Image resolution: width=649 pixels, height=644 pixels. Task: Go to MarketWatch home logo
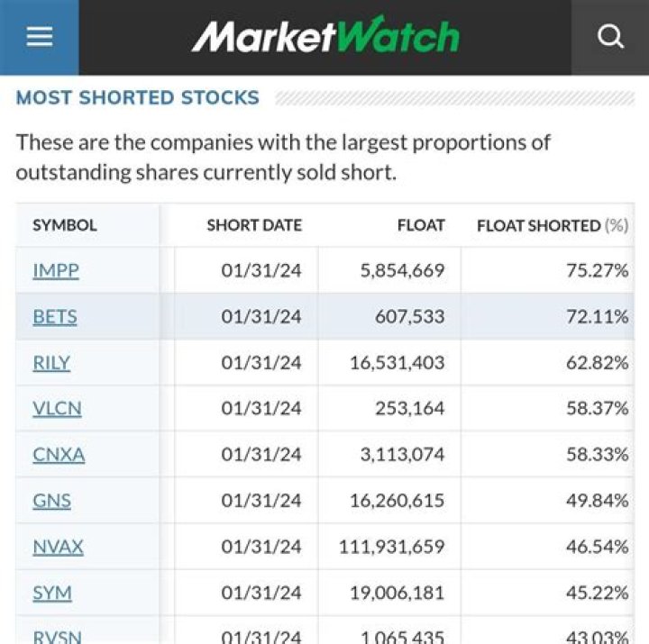[325, 37]
